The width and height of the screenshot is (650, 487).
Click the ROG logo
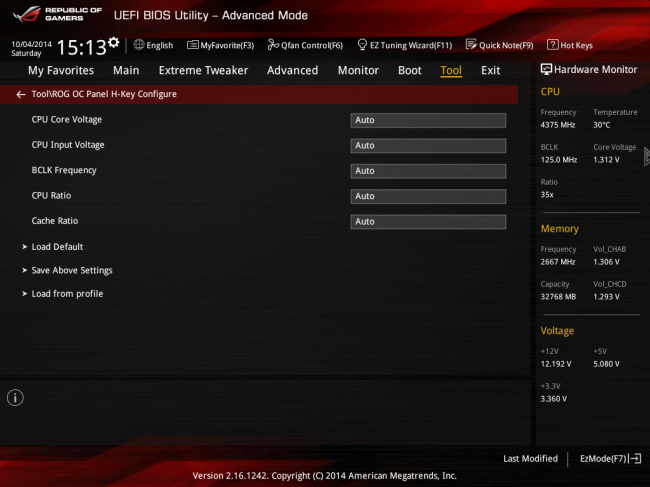click(27, 14)
